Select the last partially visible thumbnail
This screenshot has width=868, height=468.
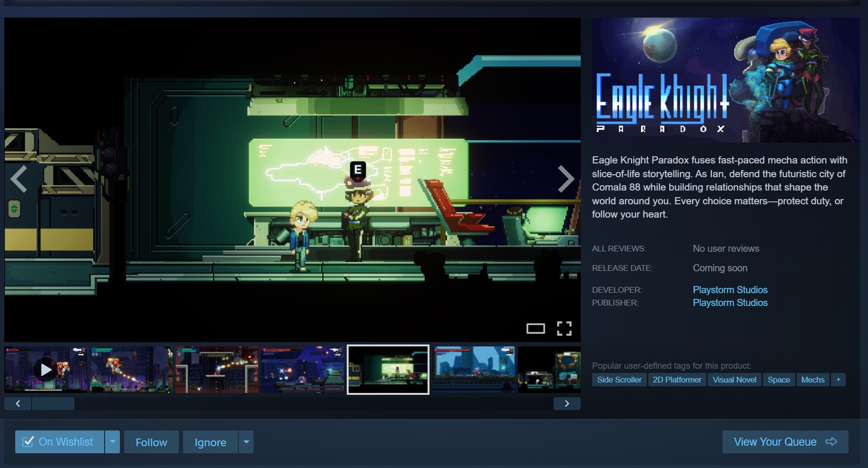pyautogui.click(x=549, y=370)
